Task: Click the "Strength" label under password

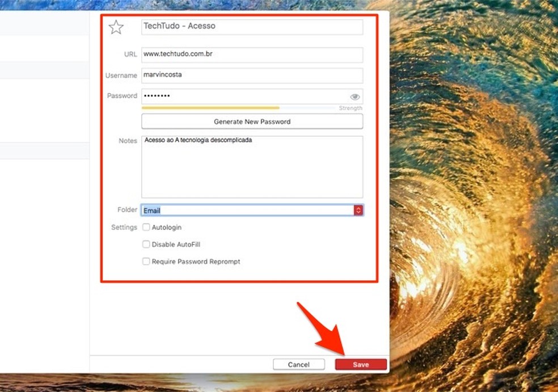Action: [x=350, y=108]
